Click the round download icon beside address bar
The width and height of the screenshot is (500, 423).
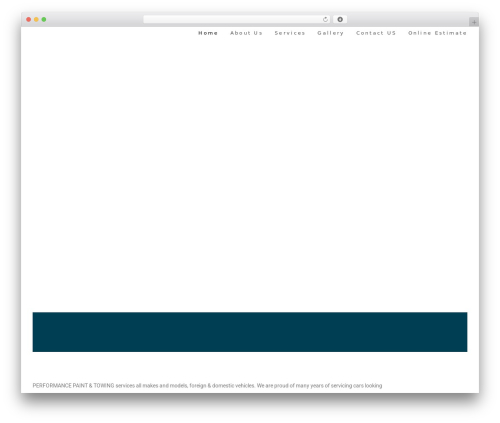pos(340,19)
